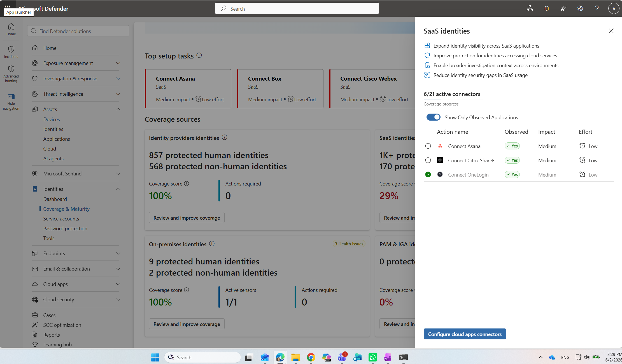Screen dimensions: 622x364
Task: Click the checked Connect OneLogin status circle
Action: click(428, 175)
